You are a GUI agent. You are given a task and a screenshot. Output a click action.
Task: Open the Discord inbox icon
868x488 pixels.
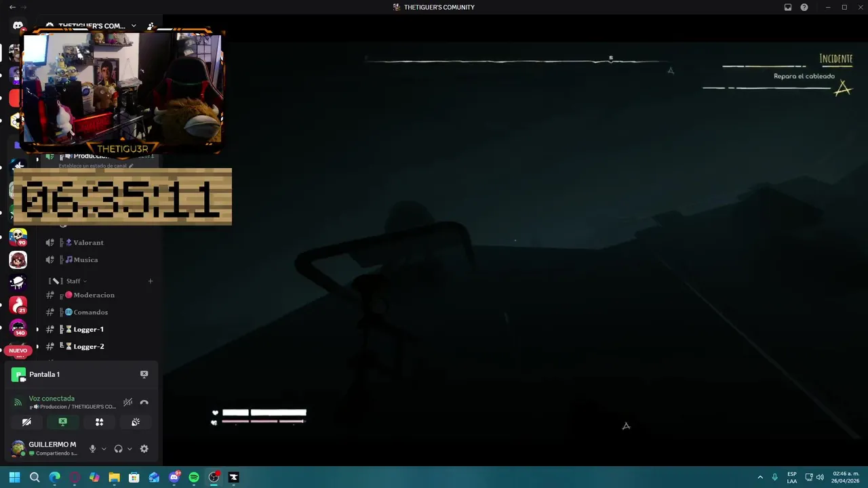click(788, 7)
